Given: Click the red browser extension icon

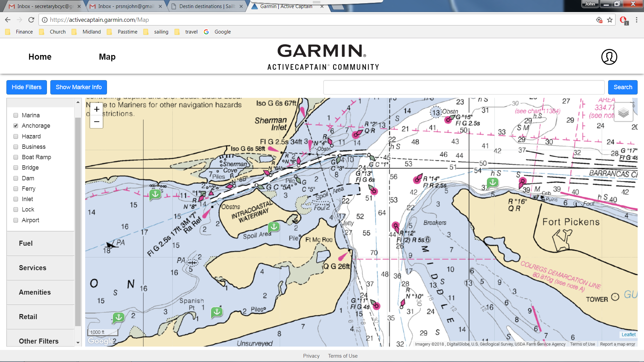Looking at the screenshot, I should point(624,20).
